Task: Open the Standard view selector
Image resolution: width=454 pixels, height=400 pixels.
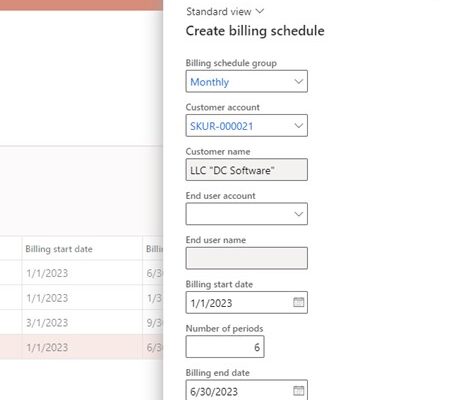Action: point(225,12)
